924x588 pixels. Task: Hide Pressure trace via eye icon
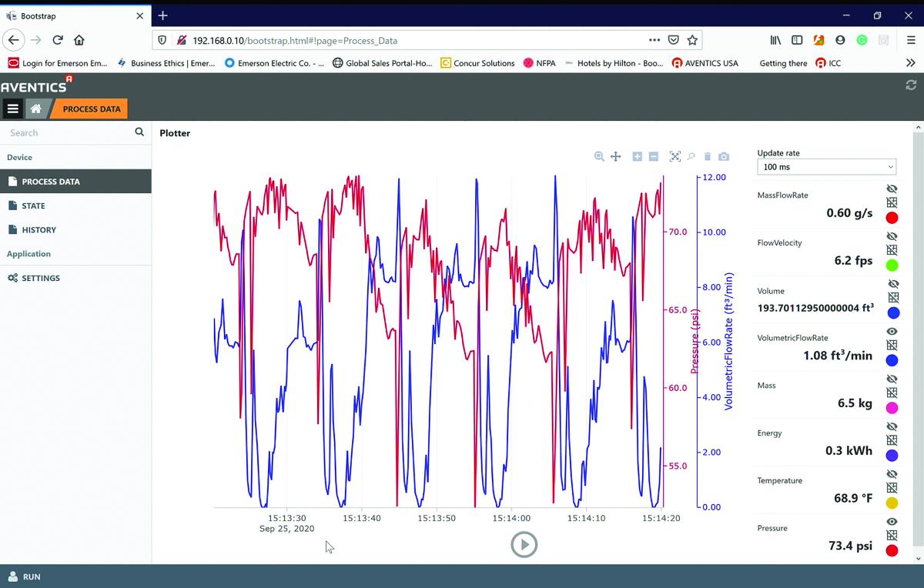(892, 522)
